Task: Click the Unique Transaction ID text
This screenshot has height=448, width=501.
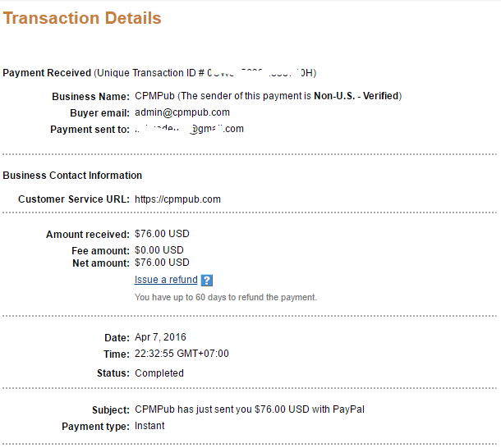Action: [x=205, y=73]
